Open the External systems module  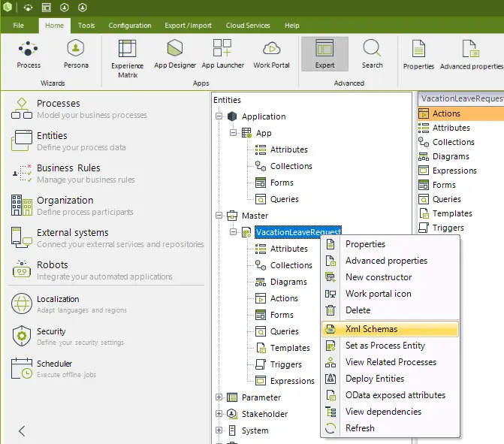[107, 238]
